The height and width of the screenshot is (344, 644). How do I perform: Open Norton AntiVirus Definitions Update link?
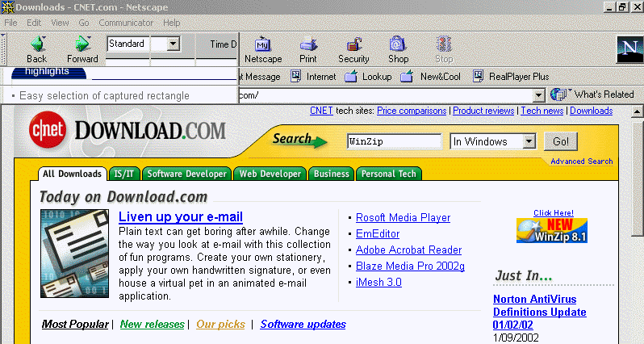(540, 312)
